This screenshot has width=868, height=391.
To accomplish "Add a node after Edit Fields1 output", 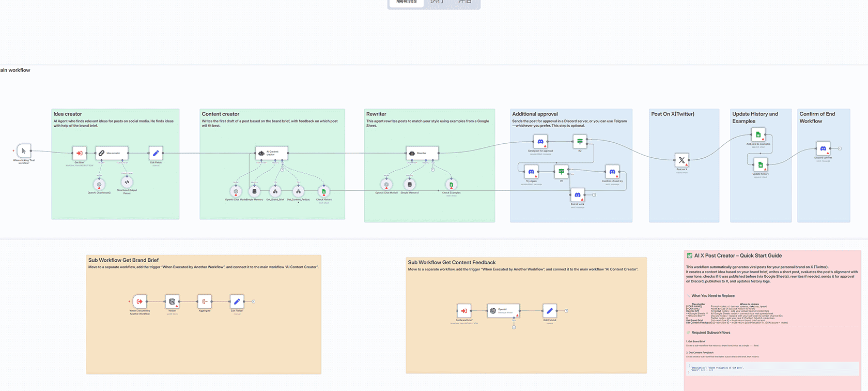I will click(253, 302).
